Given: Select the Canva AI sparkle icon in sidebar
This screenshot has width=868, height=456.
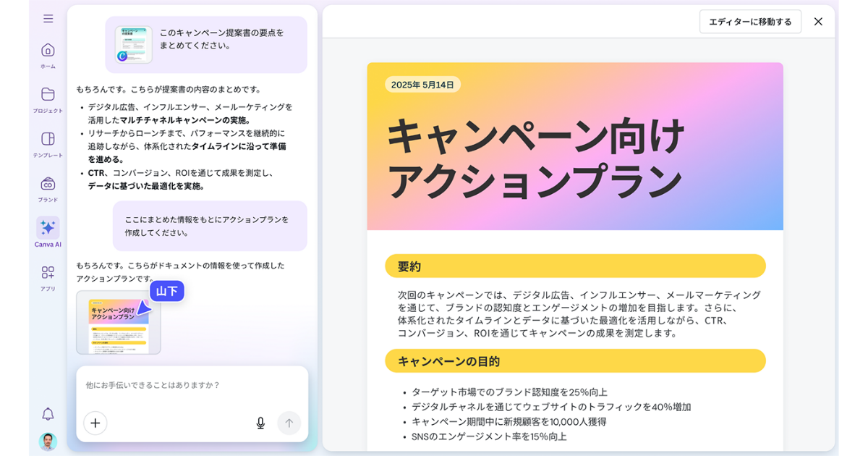Looking at the screenshot, I should coord(47,228).
